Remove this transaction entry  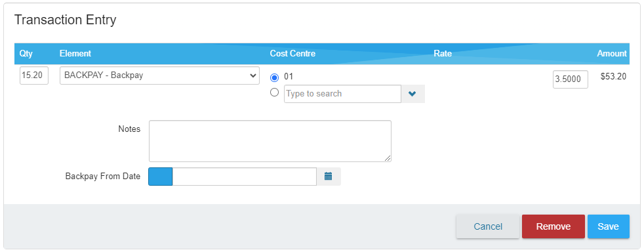coord(553,226)
